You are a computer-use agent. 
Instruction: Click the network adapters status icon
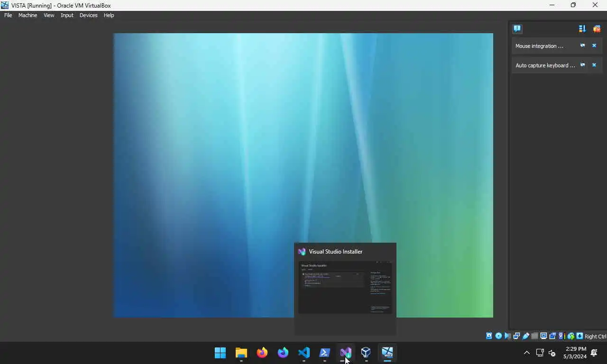click(516, 336)
